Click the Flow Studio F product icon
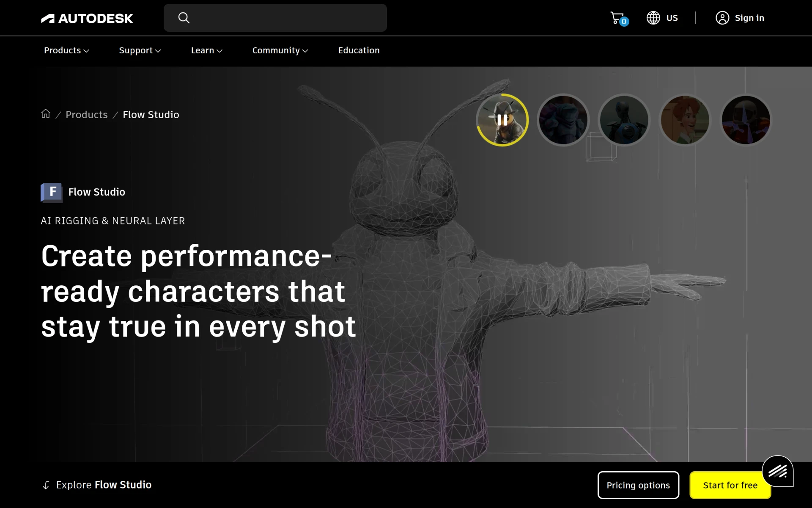This screenshot has height=508, width=812. point(52,193)
